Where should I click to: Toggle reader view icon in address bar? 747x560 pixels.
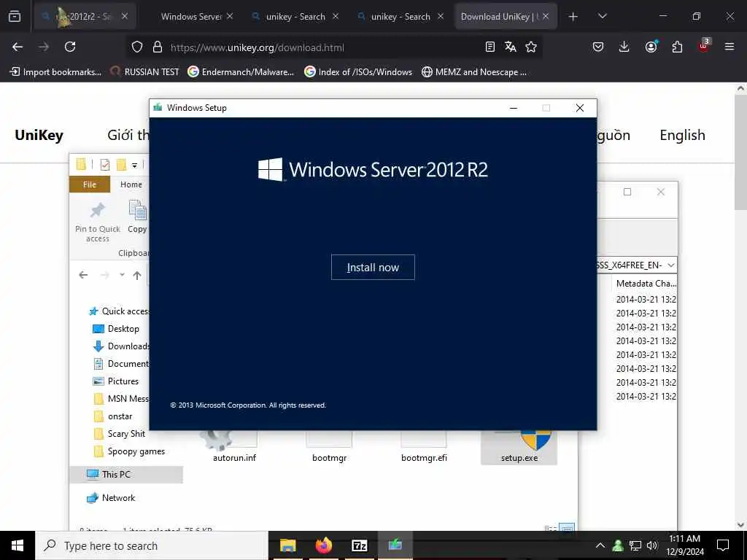click(489, 47)
